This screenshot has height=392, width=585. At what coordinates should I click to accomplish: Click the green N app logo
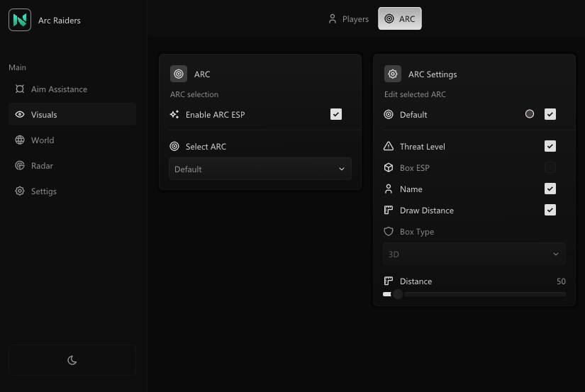[x=20, y=20]
